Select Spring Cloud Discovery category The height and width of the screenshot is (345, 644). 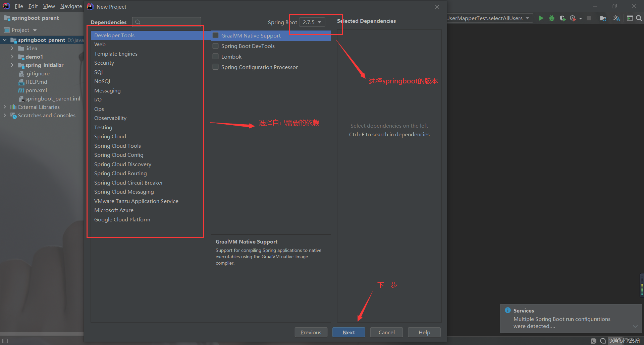point(151,164)
